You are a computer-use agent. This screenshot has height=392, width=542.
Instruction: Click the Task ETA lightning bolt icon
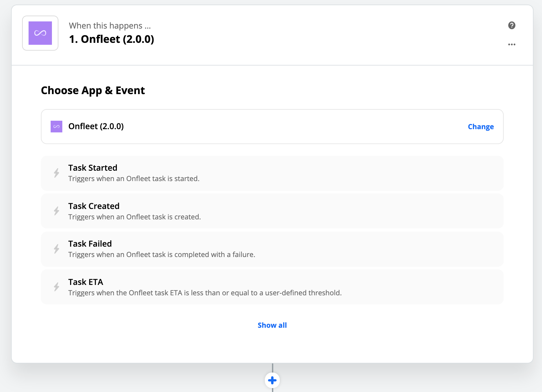click(x=56, y=287)
